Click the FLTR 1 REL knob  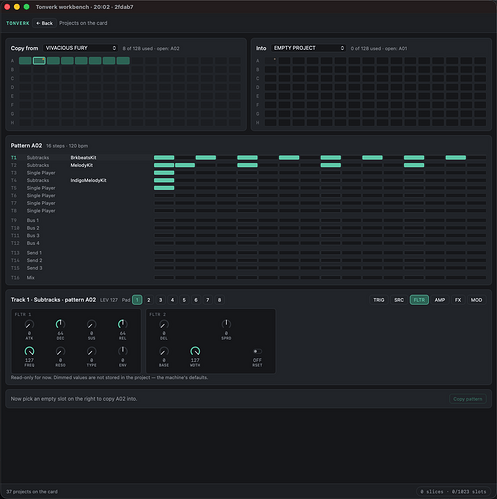click(122, 324)
